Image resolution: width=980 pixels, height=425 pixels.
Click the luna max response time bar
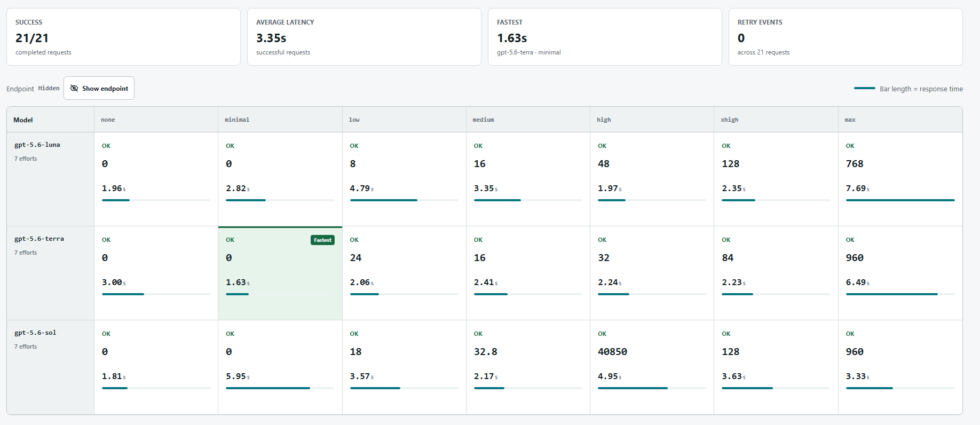(x=900, y=200)
